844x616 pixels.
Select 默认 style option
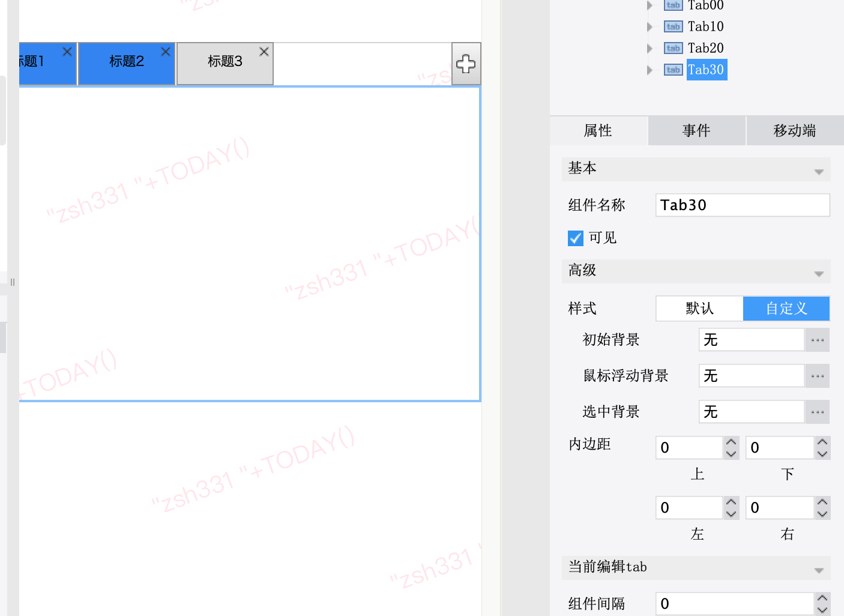click(699, 309)
